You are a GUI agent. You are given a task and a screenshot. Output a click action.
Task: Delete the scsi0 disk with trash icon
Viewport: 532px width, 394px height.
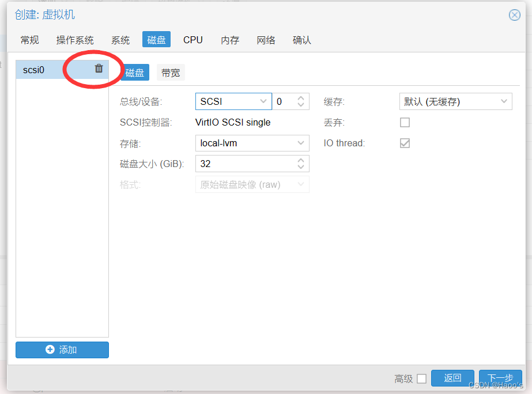[99, 69]
